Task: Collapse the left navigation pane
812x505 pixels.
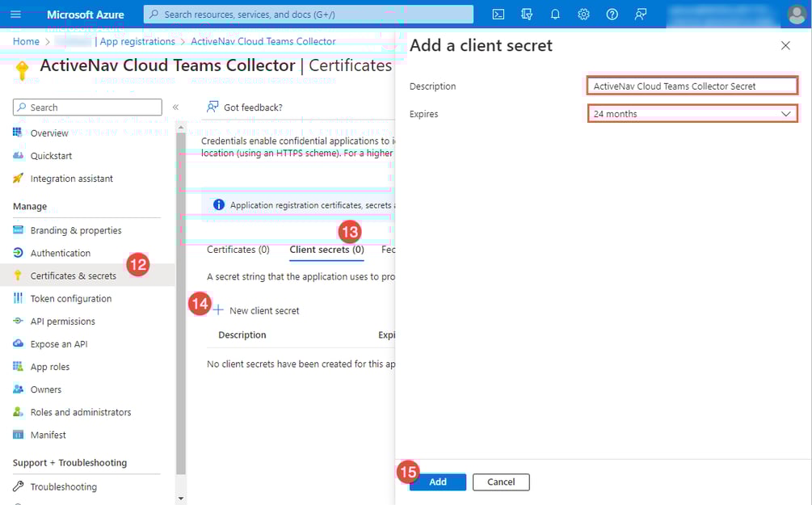Action: point(175,106)
